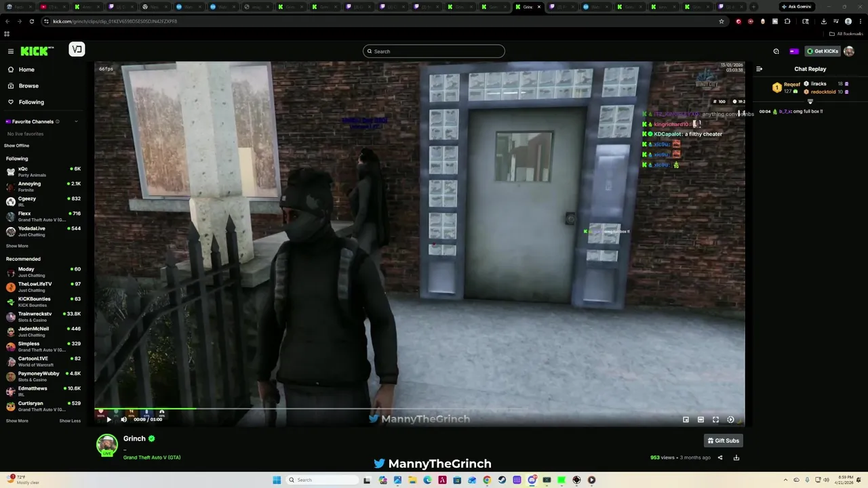Bookmark this page with the star icon
Screen dimensions: 868x488
coord(722,21)
